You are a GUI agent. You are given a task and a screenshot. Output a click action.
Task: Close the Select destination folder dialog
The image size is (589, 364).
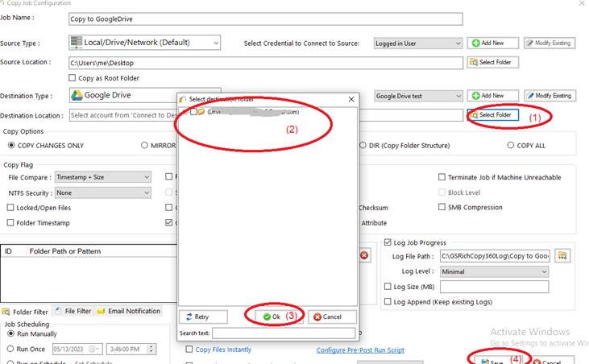point(351,98)
